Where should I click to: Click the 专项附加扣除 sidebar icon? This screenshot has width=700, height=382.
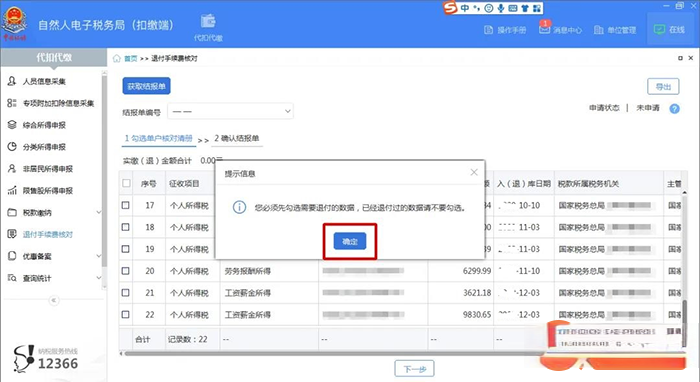tap(12, 103)
